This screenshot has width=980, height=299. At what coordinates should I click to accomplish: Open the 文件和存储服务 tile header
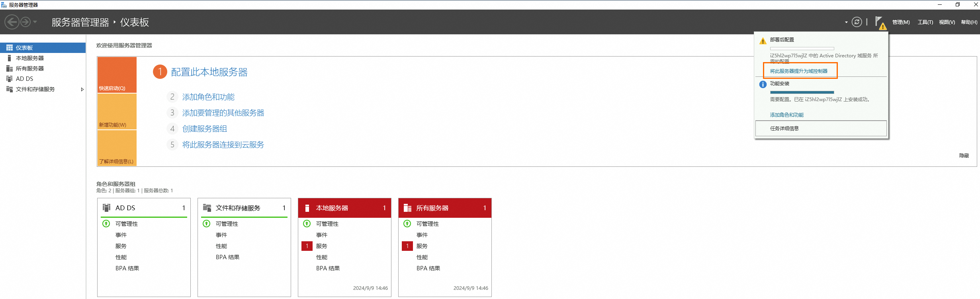tap(244, 208)
